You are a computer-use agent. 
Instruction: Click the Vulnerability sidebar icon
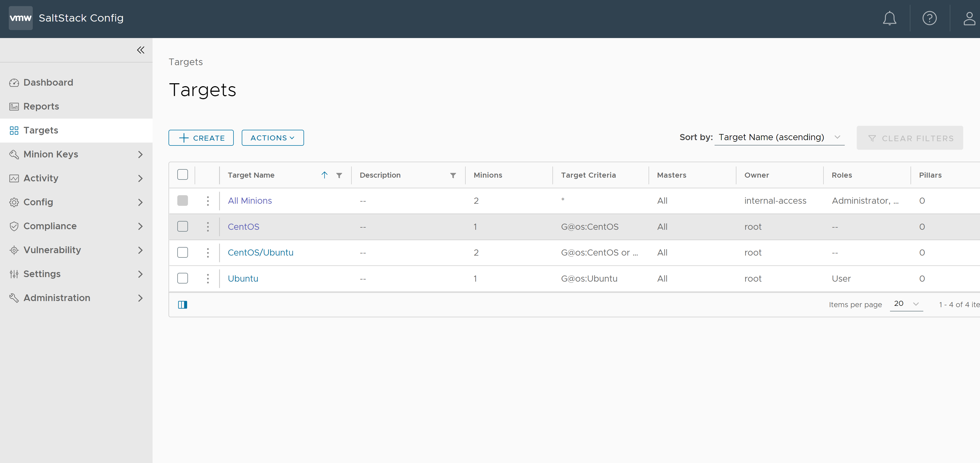click(x=14, y=250)
